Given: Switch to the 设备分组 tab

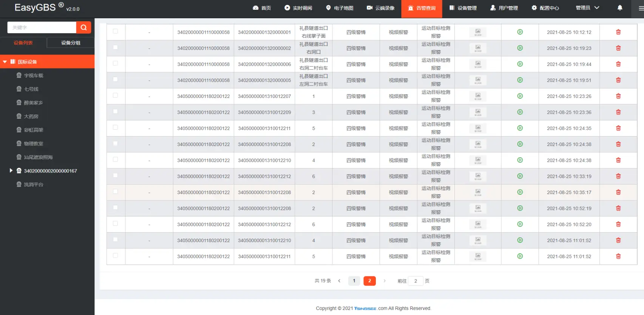Looking at the screenshot, I should (x=71, y=43).
